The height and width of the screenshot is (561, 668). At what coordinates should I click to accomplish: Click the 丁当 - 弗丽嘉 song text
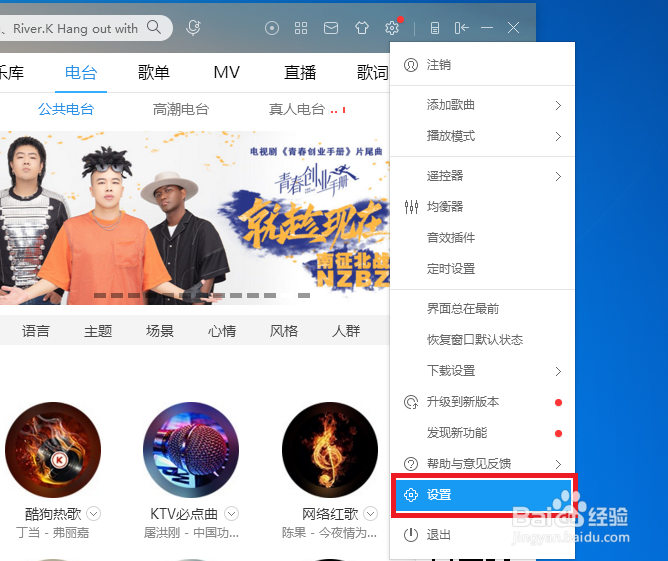53,533
